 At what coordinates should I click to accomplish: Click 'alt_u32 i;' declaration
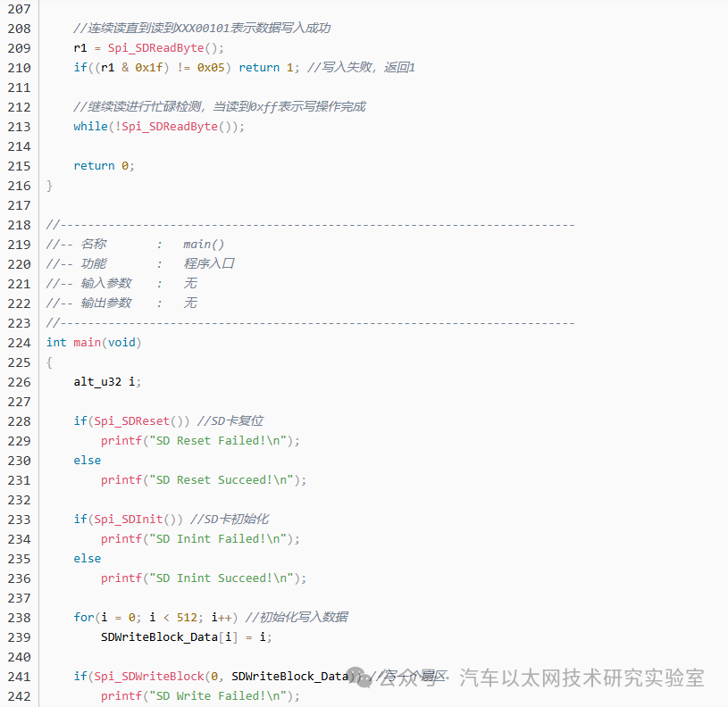[x=107, y=382]
